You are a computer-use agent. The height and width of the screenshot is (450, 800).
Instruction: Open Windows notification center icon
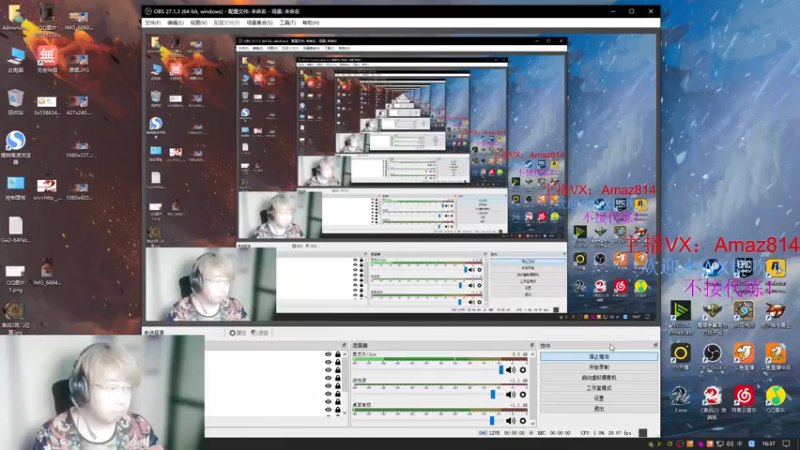click(x=787, y=444)
